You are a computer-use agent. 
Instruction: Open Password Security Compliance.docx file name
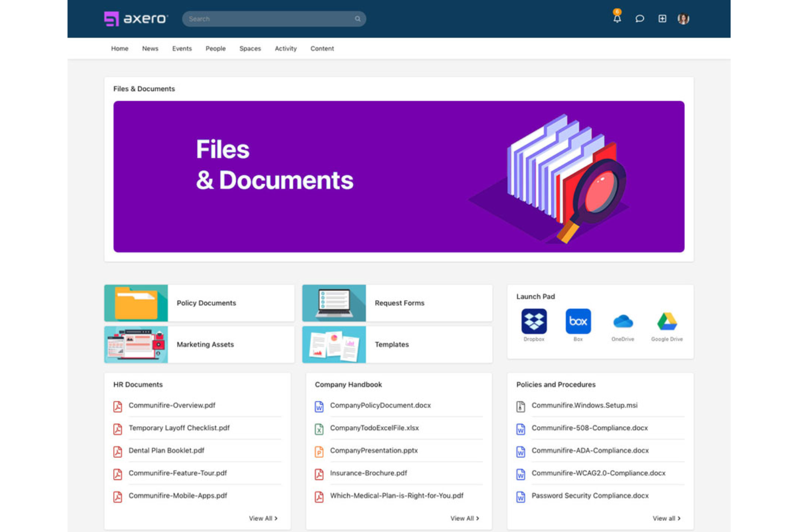pos(590,496)
